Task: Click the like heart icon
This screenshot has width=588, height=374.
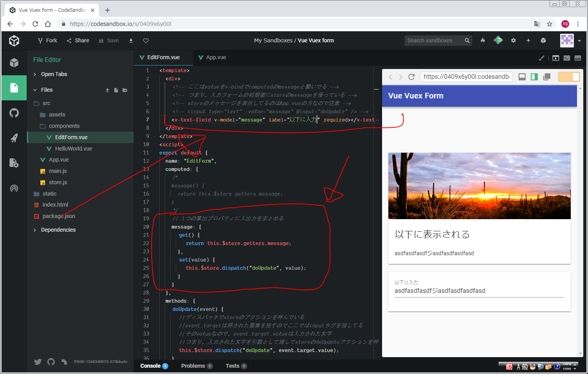Action: click(146, 41)
